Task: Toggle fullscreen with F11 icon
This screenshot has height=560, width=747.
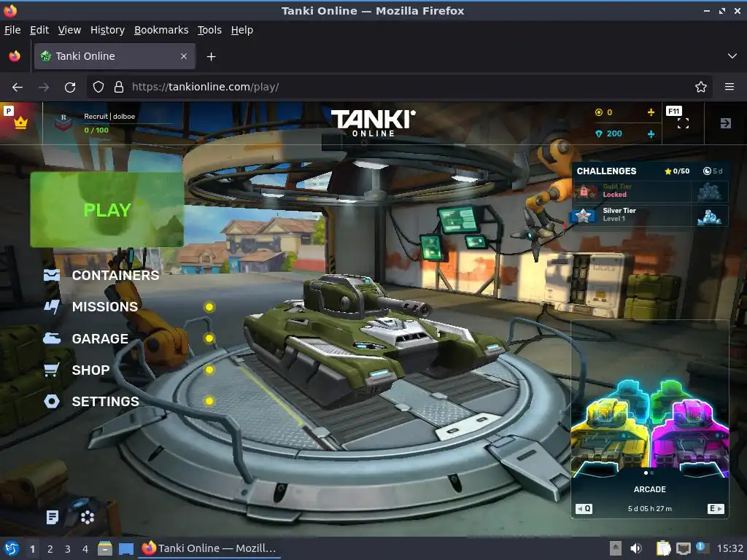Action: (683, 123)
